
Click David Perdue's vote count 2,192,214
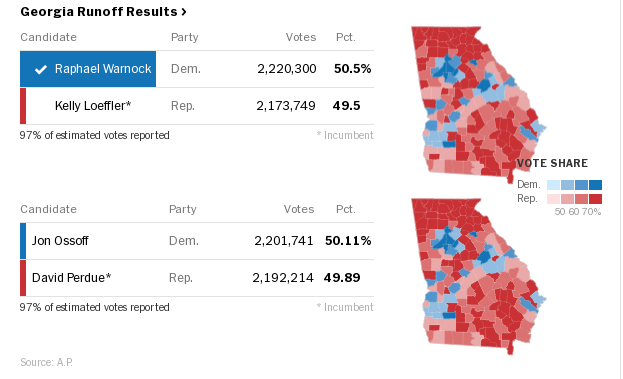(283, 278)
